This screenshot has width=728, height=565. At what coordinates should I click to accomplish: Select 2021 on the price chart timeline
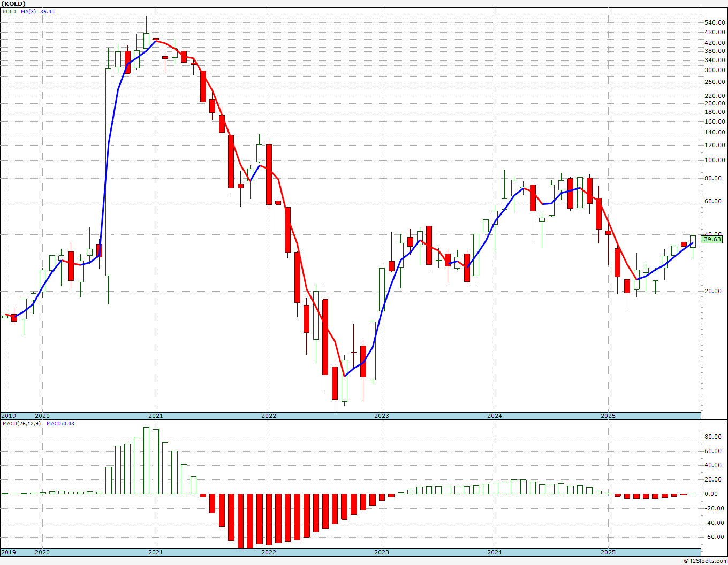155,416
